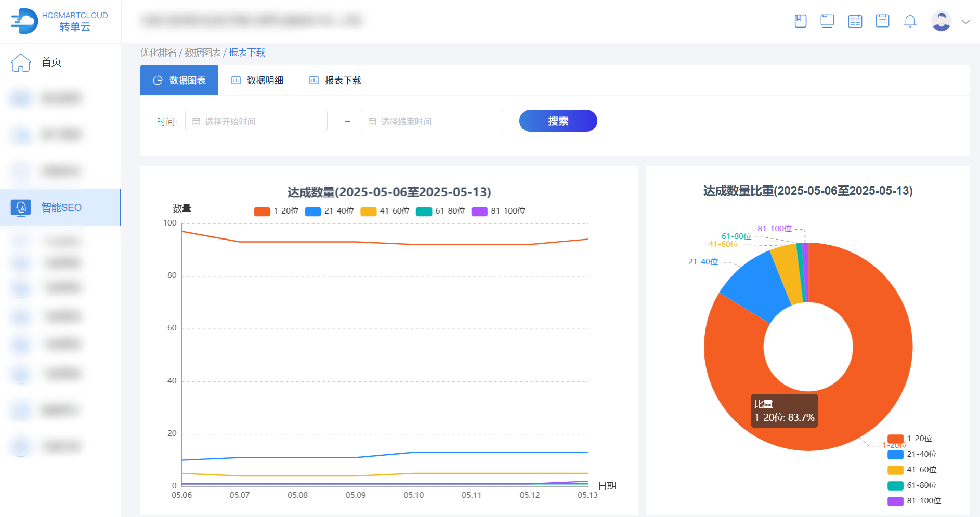Click the 达成数量比重 pie chart title
This screenshot has height=517, width=980.
[808, 191]
